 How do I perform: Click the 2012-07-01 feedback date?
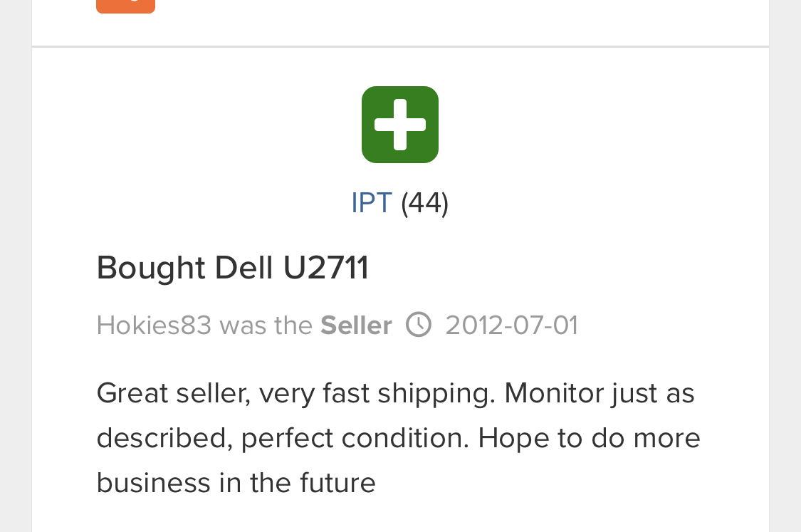[x=511, y=325]
